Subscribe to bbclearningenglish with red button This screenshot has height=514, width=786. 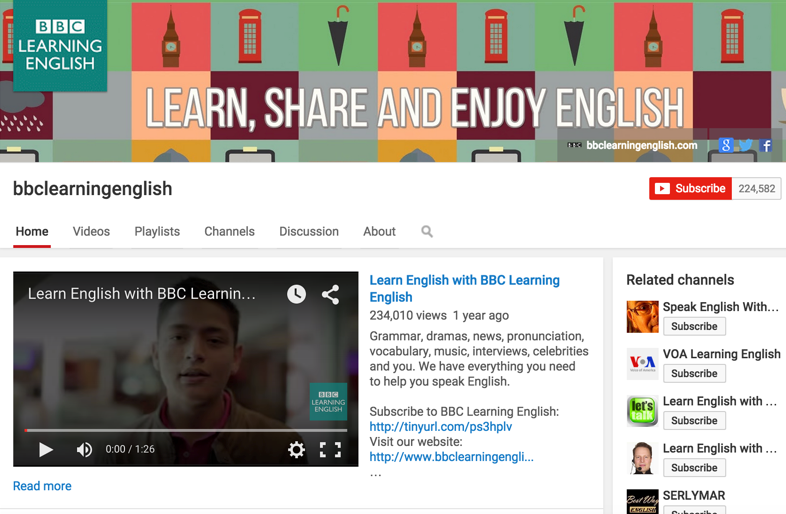coord(690,189)
